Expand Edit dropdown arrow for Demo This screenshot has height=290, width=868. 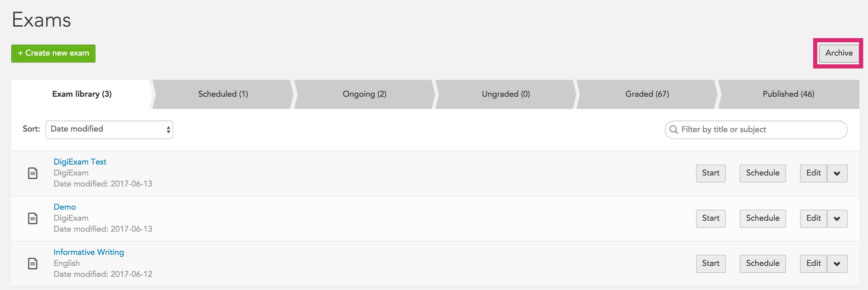(837, 218)
